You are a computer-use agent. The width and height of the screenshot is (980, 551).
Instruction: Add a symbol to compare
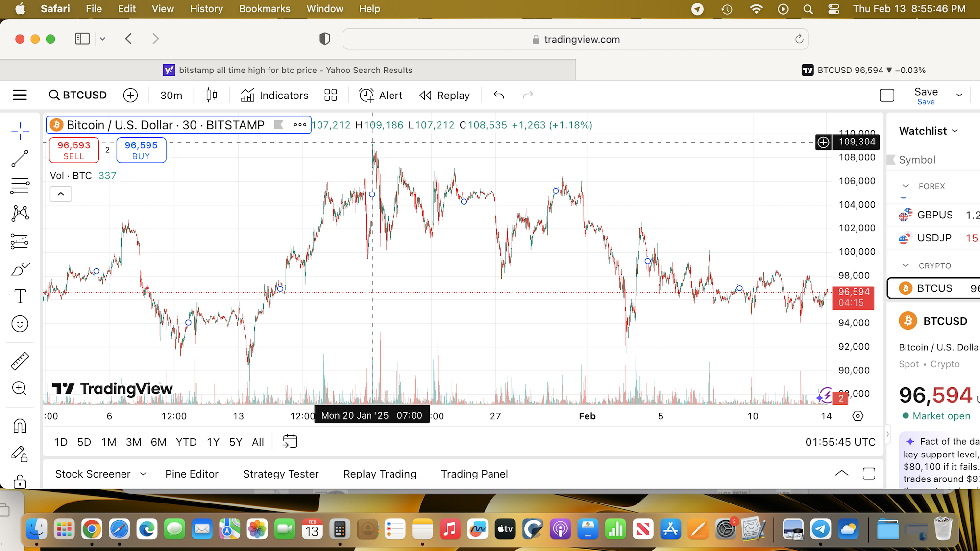point(130,95)
